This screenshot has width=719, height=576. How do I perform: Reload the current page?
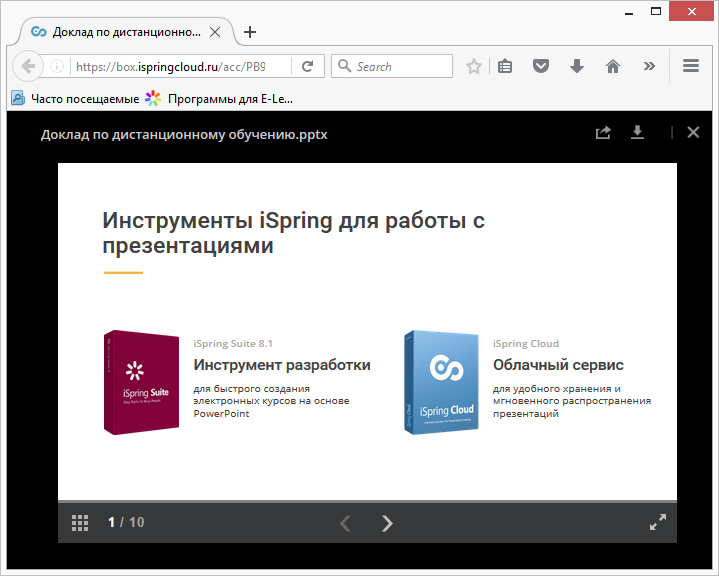tap(308, 66)
